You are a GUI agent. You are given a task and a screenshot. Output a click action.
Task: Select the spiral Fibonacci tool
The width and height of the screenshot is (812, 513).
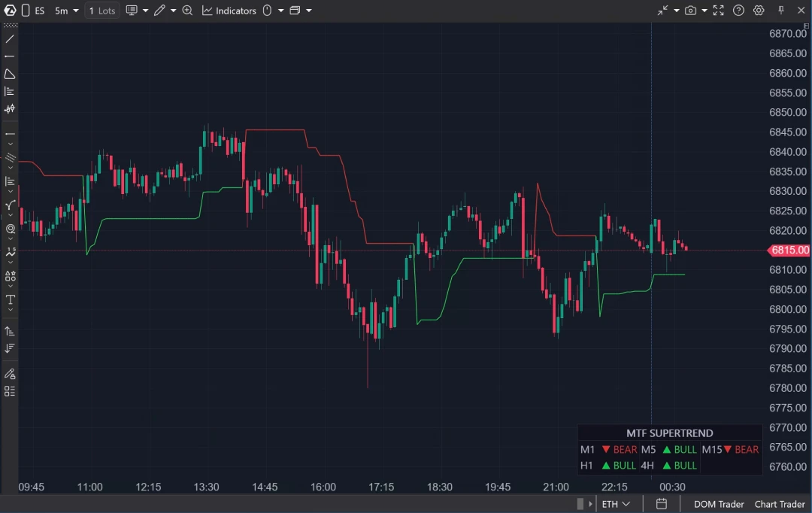tap(10, 229)
